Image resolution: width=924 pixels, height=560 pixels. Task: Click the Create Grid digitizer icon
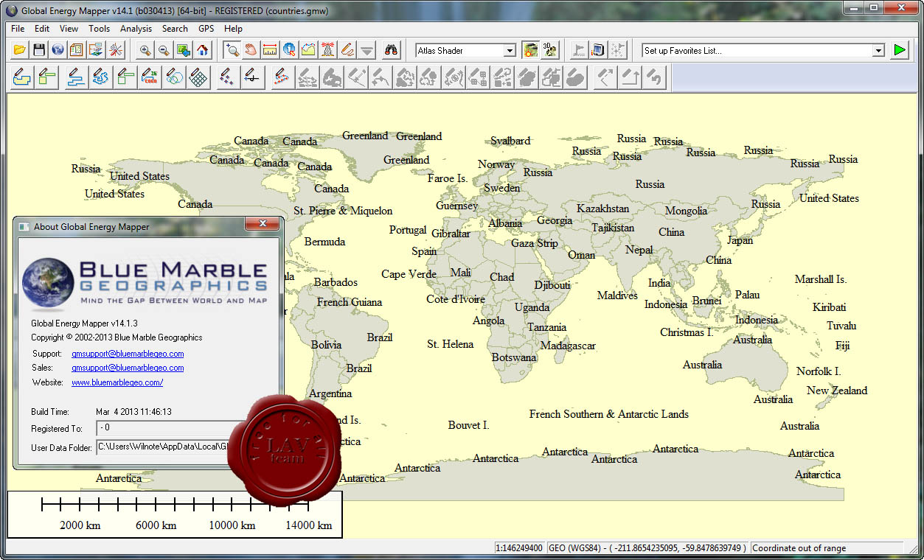198,77
